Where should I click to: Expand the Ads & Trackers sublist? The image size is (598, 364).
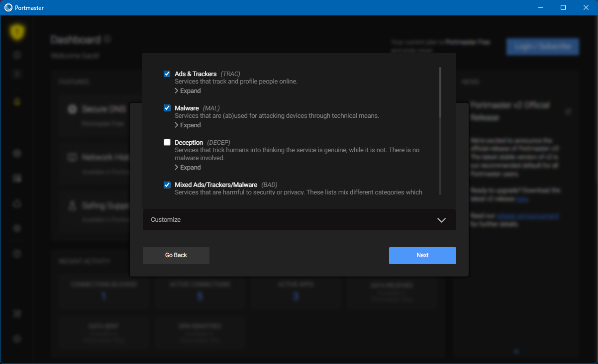[x=188, y=91]
